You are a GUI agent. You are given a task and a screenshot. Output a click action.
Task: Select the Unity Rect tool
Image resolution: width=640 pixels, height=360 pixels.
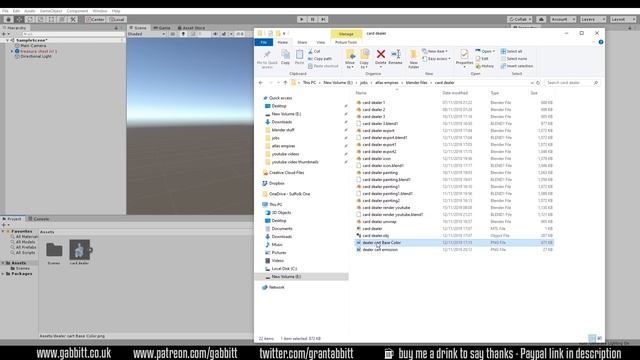tap(51, 19)
